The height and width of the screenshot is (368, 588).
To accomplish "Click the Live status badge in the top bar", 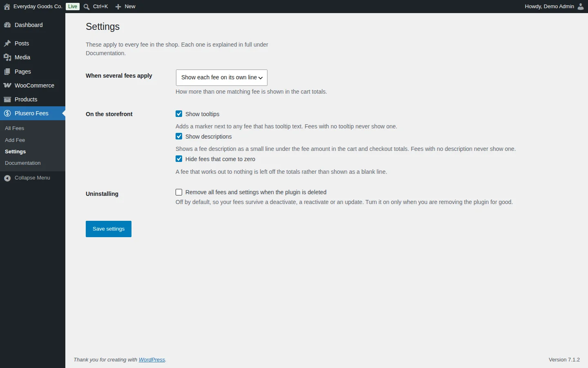I will [x=73, y=7].
